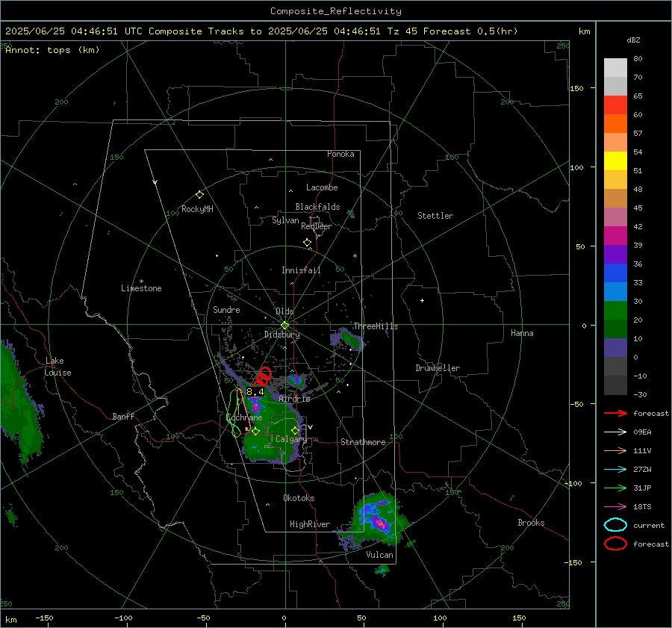
Task: Click the yellow diamond marker below Cochrane
Action: tap(255, 432)
